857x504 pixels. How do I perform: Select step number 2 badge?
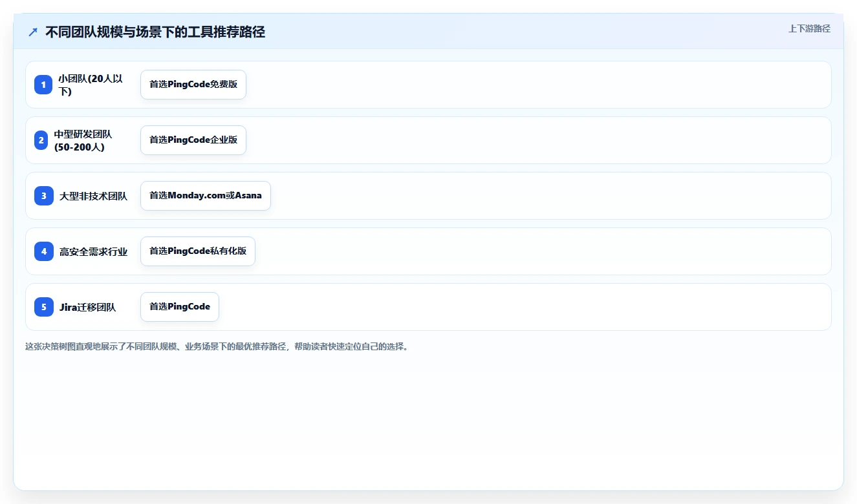[x=41, y=140]
